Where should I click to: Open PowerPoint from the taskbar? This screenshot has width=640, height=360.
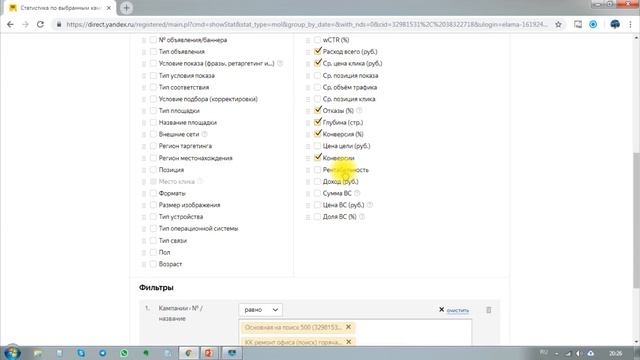click(209, 353)
